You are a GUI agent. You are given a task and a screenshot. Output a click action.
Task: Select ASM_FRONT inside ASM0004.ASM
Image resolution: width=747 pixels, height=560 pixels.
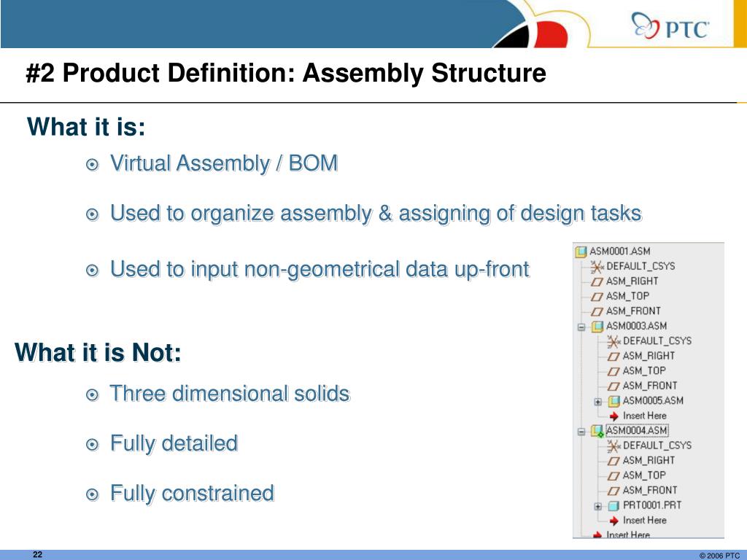click(650, 491)
